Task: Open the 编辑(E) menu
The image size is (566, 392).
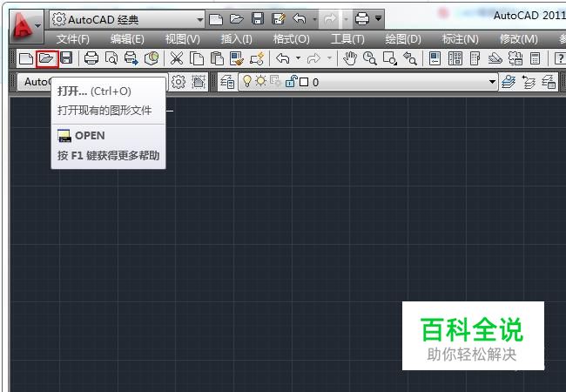Action: [x=127, y=39]
